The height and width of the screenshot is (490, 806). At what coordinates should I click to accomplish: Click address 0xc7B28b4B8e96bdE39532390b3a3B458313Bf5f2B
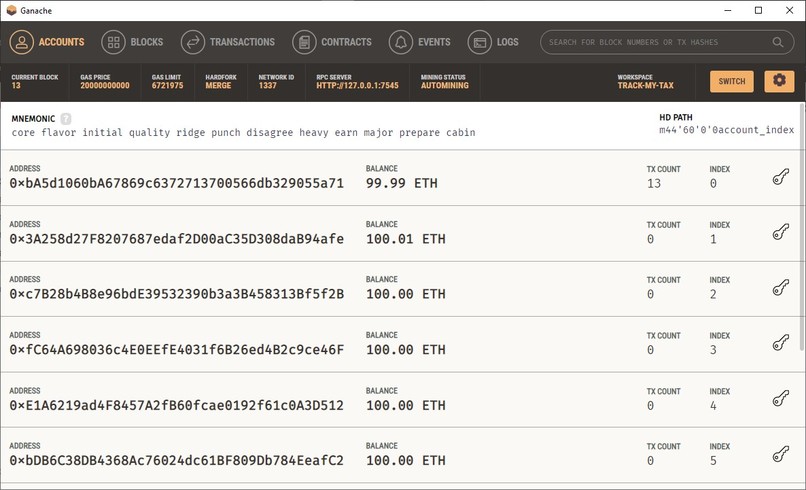click(x=176, y=294)
